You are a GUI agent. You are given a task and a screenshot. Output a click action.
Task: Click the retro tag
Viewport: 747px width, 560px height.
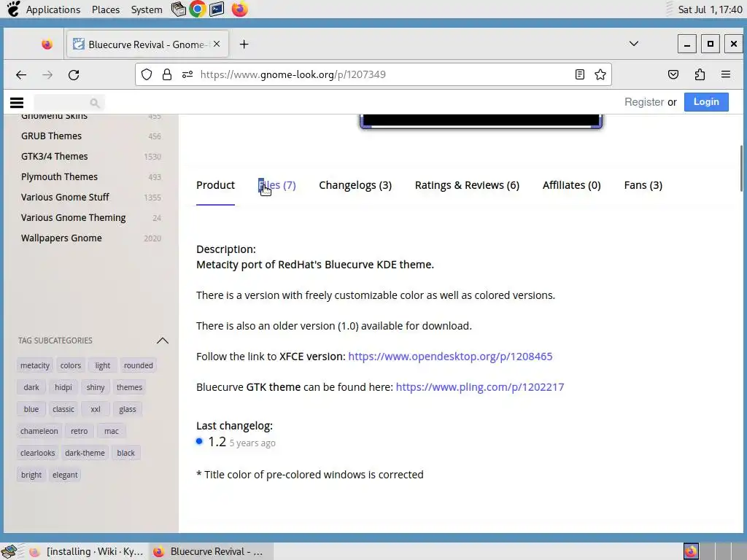coord(79,431)
